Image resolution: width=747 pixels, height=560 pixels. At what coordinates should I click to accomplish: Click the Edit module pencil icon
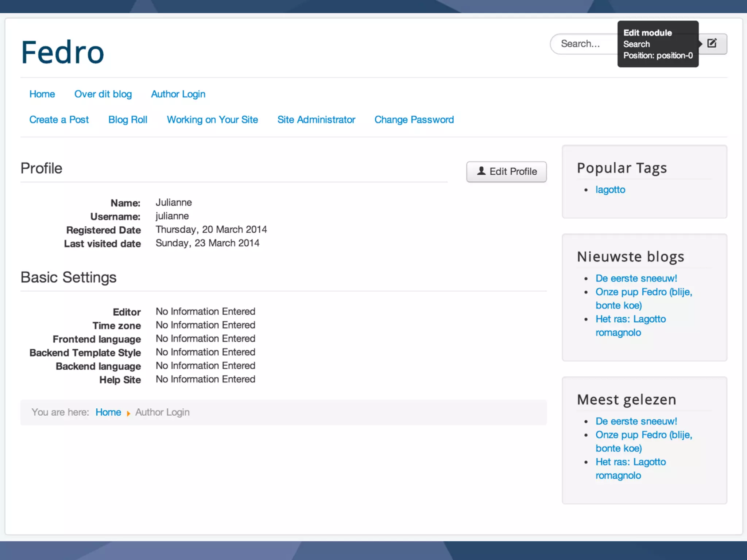tap(712, 43)
